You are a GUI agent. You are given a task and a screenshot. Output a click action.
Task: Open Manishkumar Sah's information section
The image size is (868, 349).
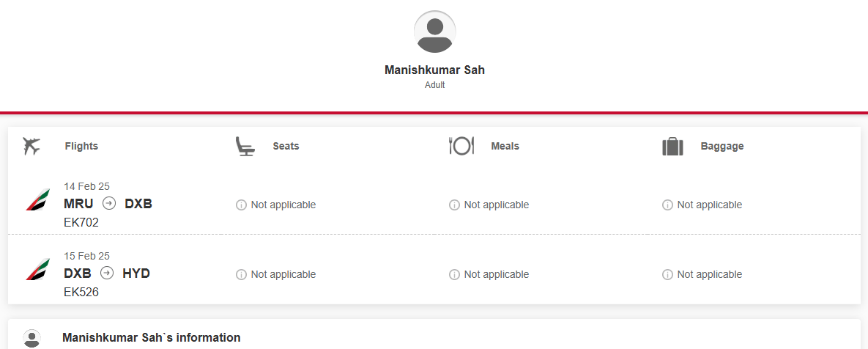[x=434, y=337]
